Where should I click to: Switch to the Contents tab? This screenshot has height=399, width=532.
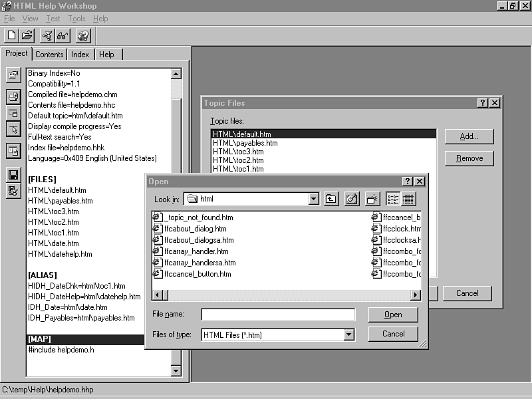point(49,55)
